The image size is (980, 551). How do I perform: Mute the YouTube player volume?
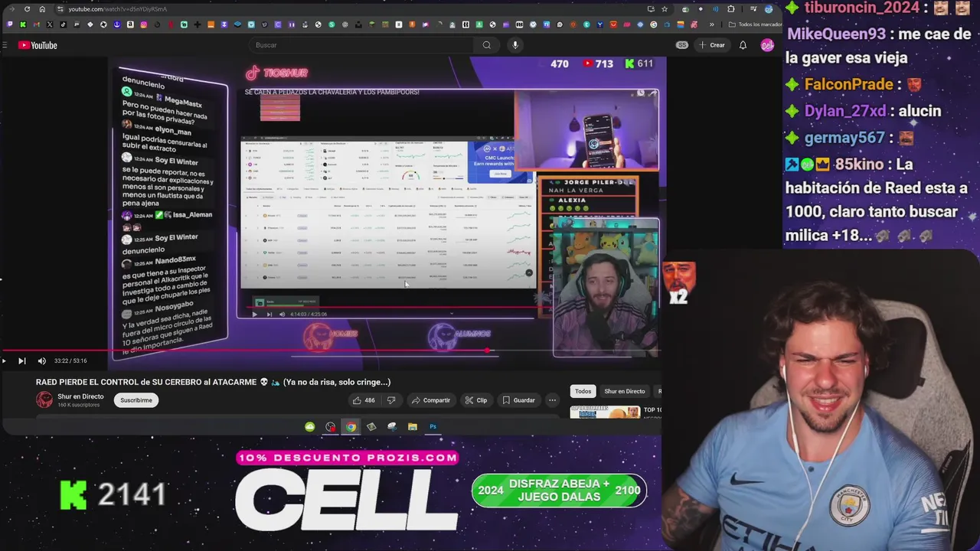(x=41, y=360)
